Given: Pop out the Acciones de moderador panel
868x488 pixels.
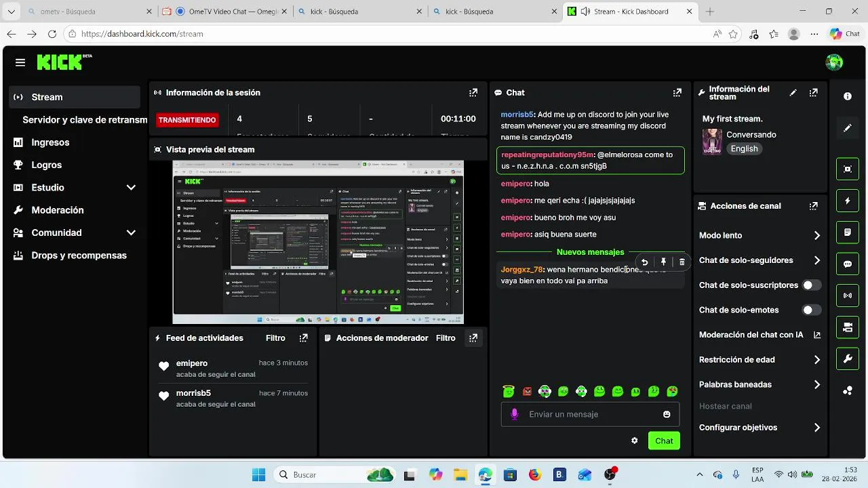Looking at the screenshot, I should coord(473,338).
